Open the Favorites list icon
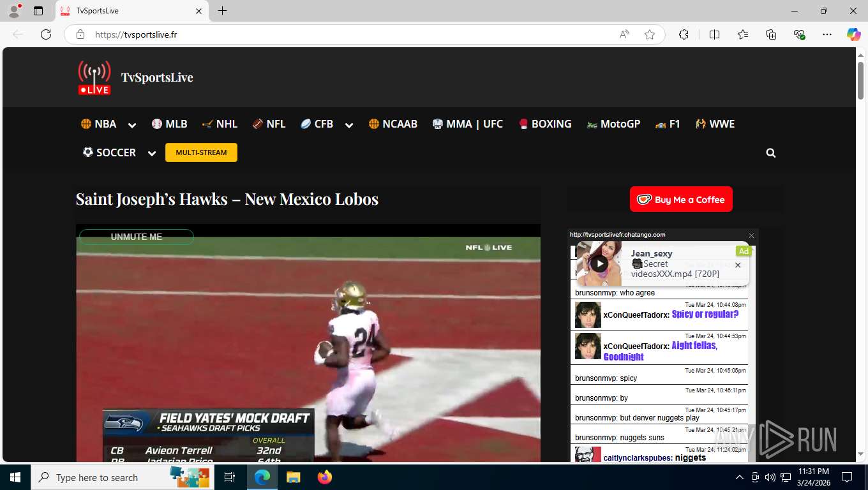The image size is (868, 490). pyautogui.click(x=743, y=34)
